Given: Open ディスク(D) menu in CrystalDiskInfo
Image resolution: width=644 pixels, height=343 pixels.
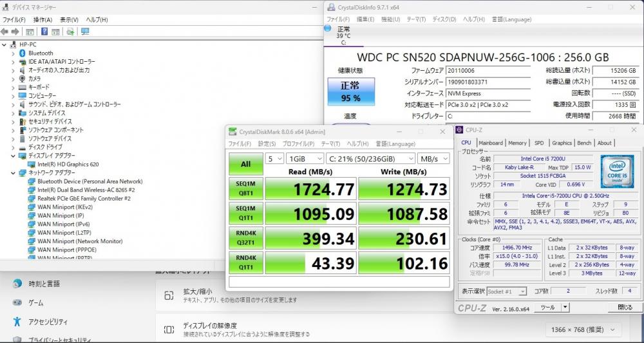Looking at the screenshot, I should [x=444, y=19].
